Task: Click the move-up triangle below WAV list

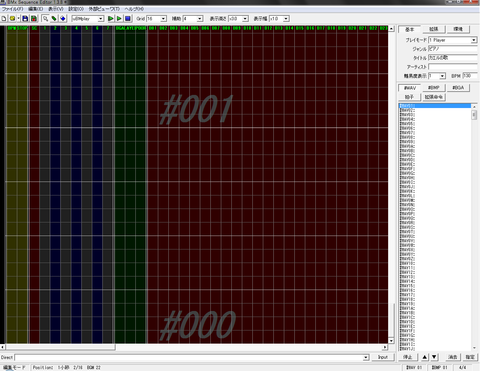Action: pos(425,357)
